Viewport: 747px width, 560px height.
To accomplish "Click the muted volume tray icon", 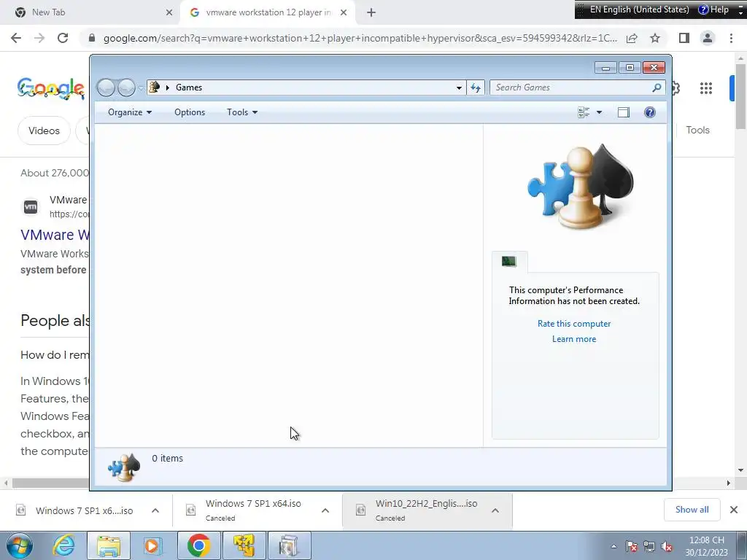I will (x=667, y=547).
